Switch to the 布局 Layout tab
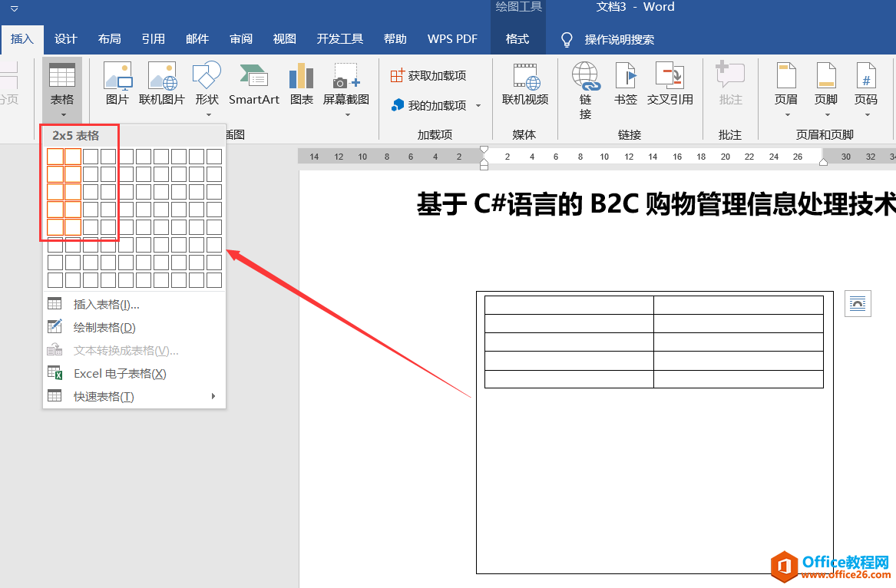This screenshot has width=896, height=588. click(109, 39)
